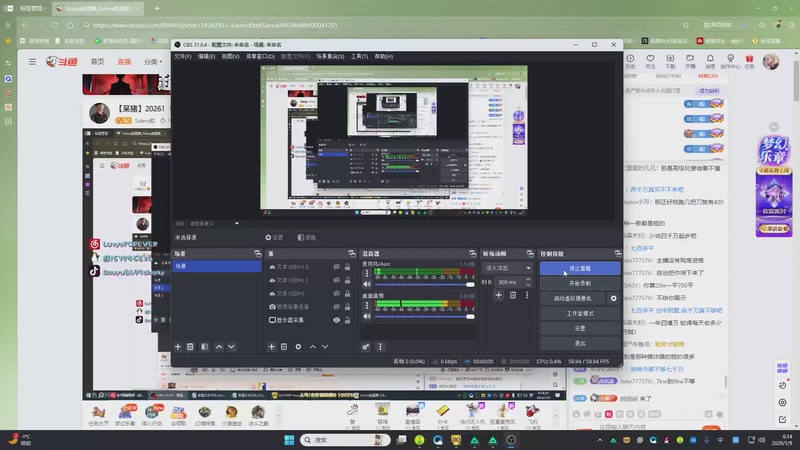The height and width of the screenshot is (450, 800).
Task: Open the 文件(F) menu in OBS
Action: tap(183, 57)
